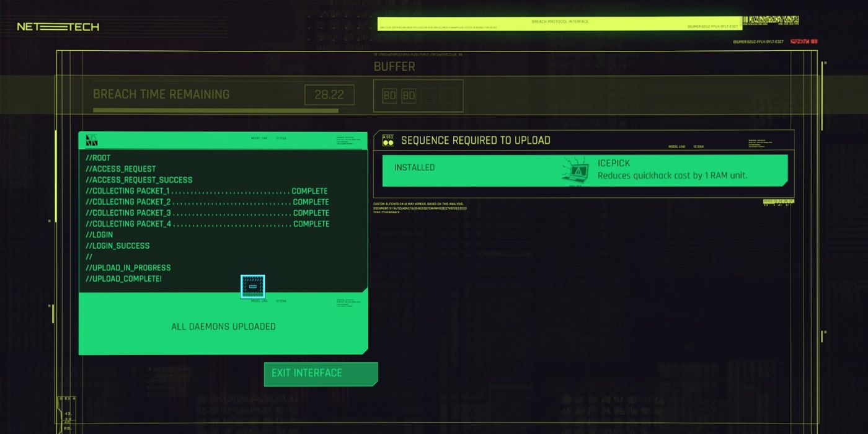Click the NET TECH logo
The width and height of the screenshot is (868, 434).
pos(58,27)
